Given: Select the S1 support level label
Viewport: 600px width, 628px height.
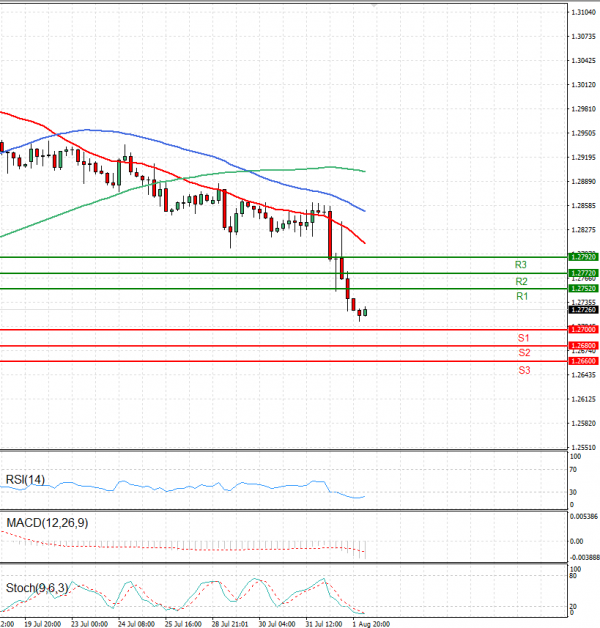Looking at the screenshot, I should point(523,338).
